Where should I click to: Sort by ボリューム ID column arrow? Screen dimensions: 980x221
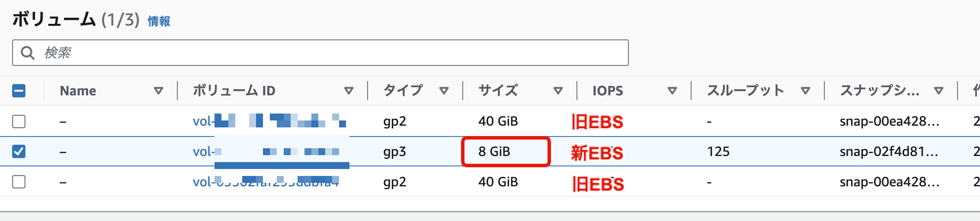349,91
